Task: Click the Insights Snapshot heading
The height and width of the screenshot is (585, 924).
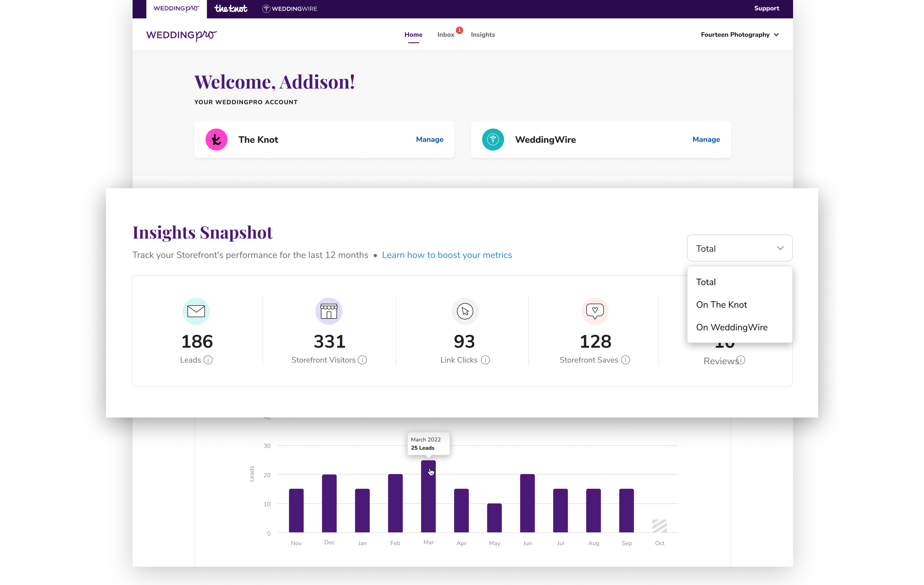Action: click(x=203, y=233)
